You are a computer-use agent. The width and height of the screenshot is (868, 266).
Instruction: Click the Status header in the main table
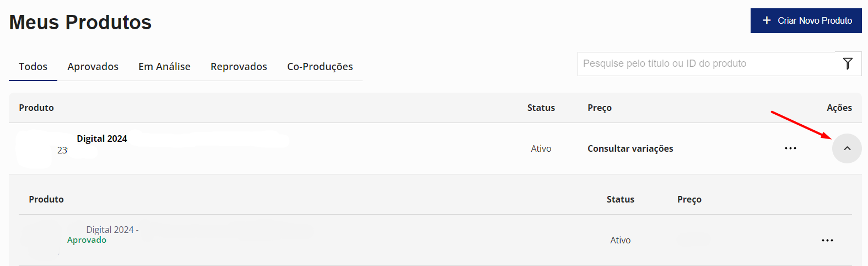click(541, 108)
